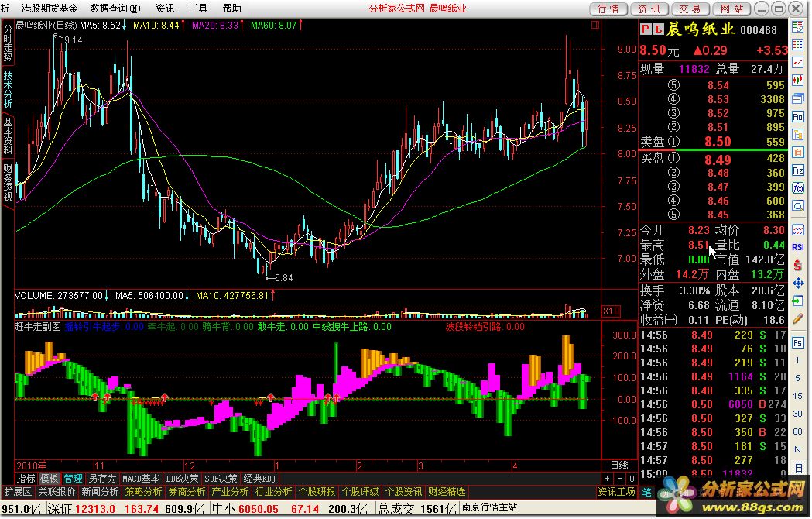This screenshot has width=812, height=519.
Task: Select the daily 日 period button
Action: [798, 468]
